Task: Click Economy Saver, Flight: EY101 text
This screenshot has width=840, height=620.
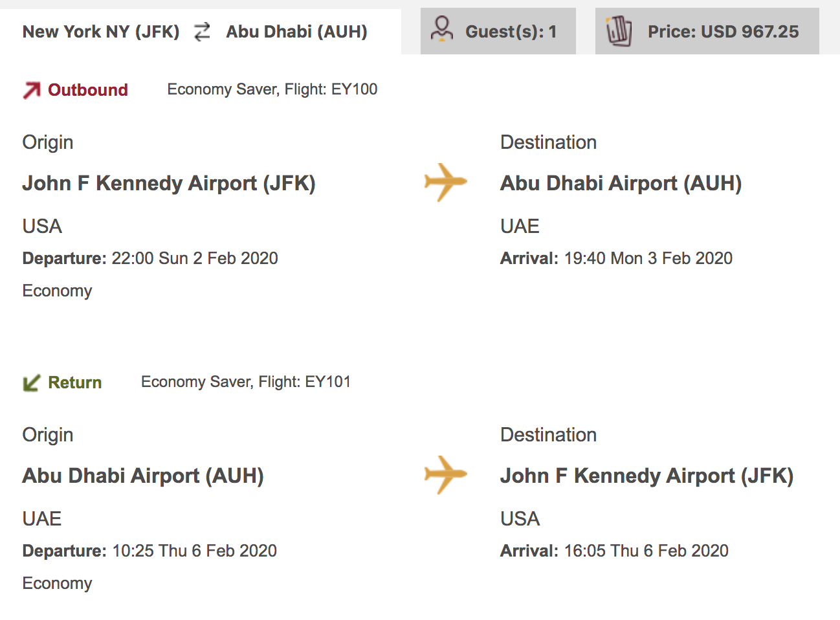Action: (x=246, y=382)
